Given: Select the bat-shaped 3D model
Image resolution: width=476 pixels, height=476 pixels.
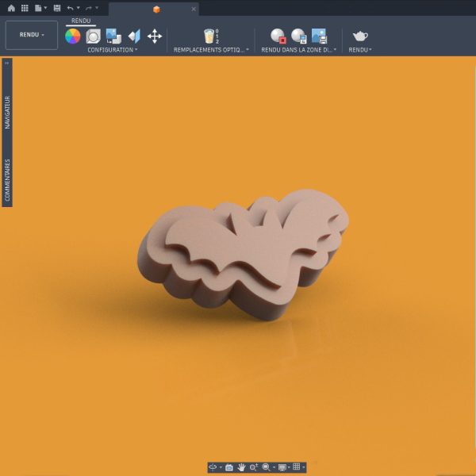Looking at the screenshot, I should click(x=243, y=255).
